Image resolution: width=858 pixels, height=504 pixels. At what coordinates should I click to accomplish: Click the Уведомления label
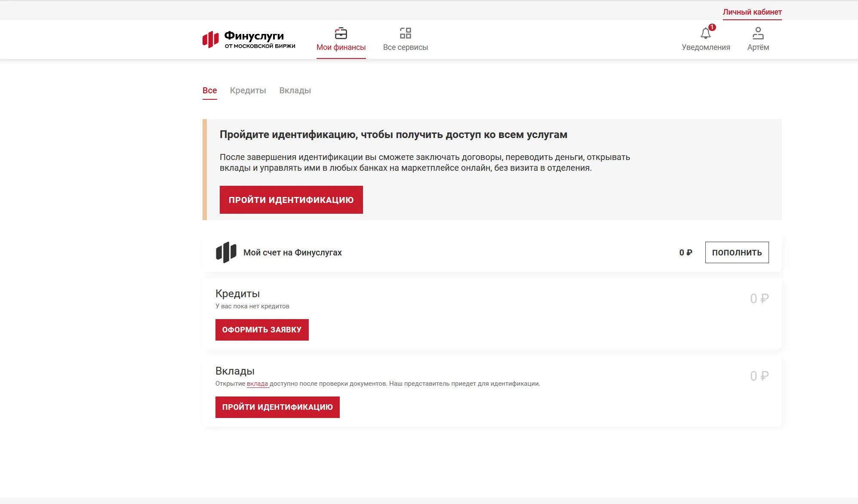[x=706, y=47]
